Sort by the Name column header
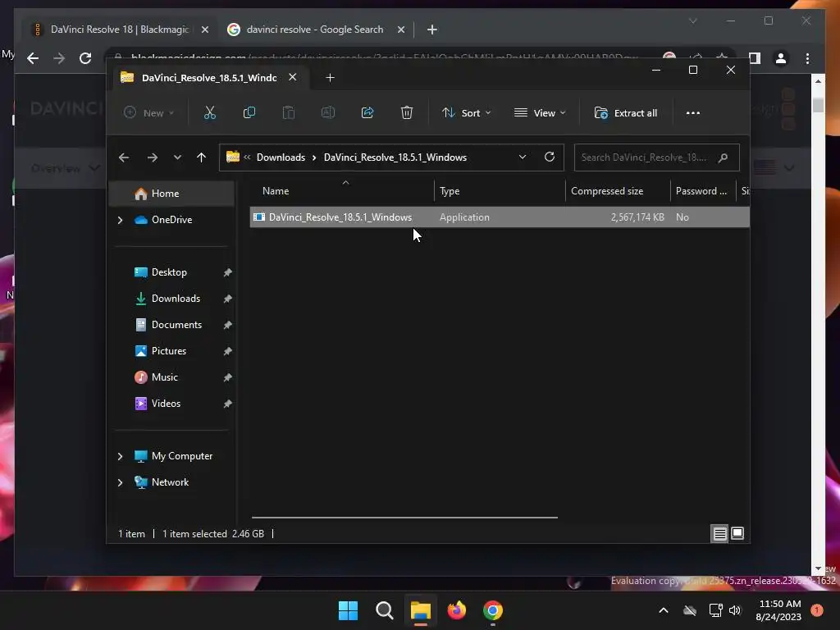840x630 pixels. click(x=342, y=191)
